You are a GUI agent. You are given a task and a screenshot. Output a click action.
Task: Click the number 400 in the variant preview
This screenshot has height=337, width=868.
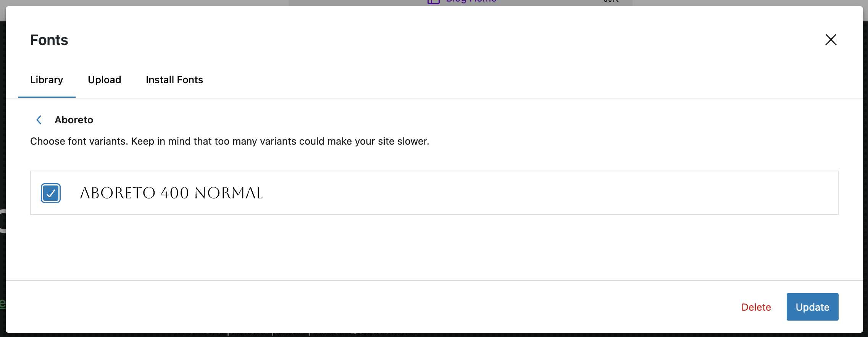(174, 193)
